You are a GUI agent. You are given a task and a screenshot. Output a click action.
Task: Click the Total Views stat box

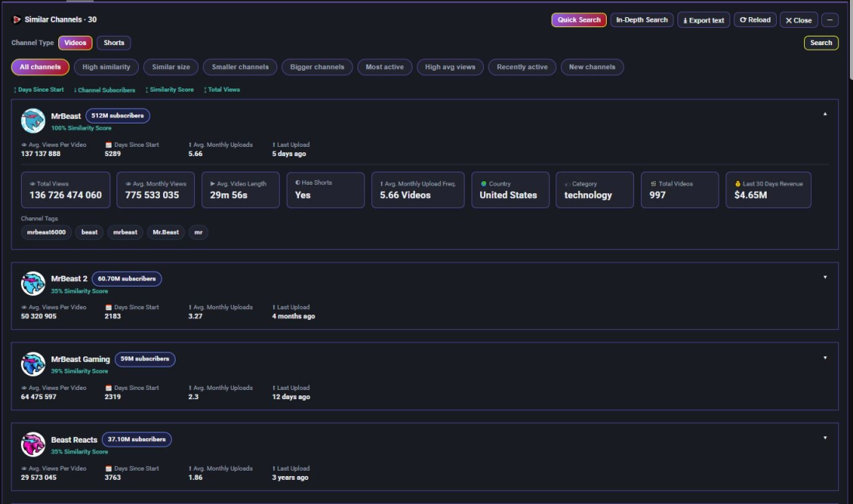(65, 189)
